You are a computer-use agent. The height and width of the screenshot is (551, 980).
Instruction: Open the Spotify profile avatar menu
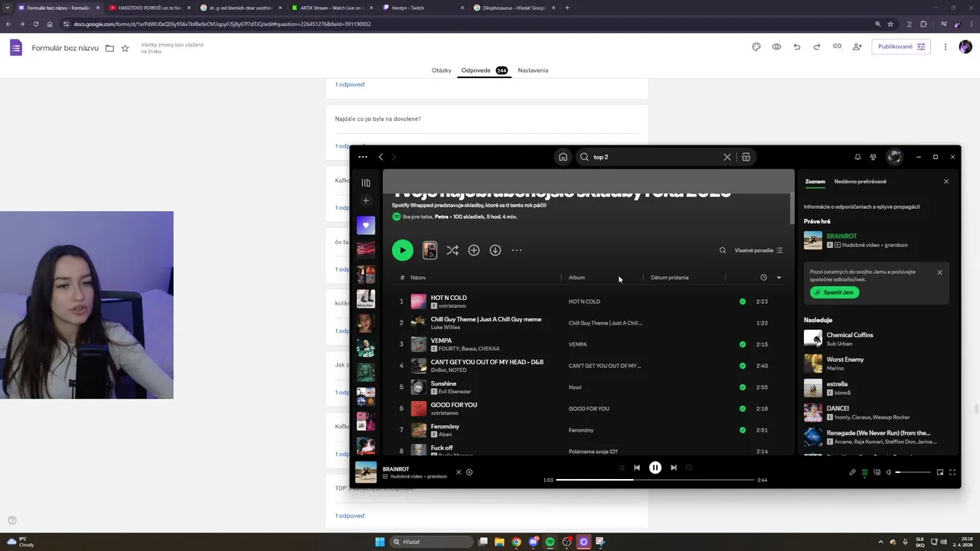pos(894,157)
